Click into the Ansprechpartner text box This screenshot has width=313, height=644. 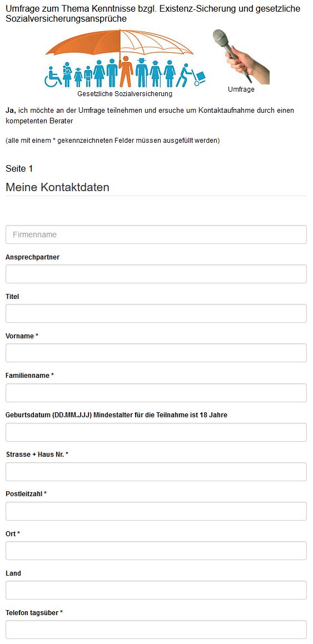click(x=156, y=274)
